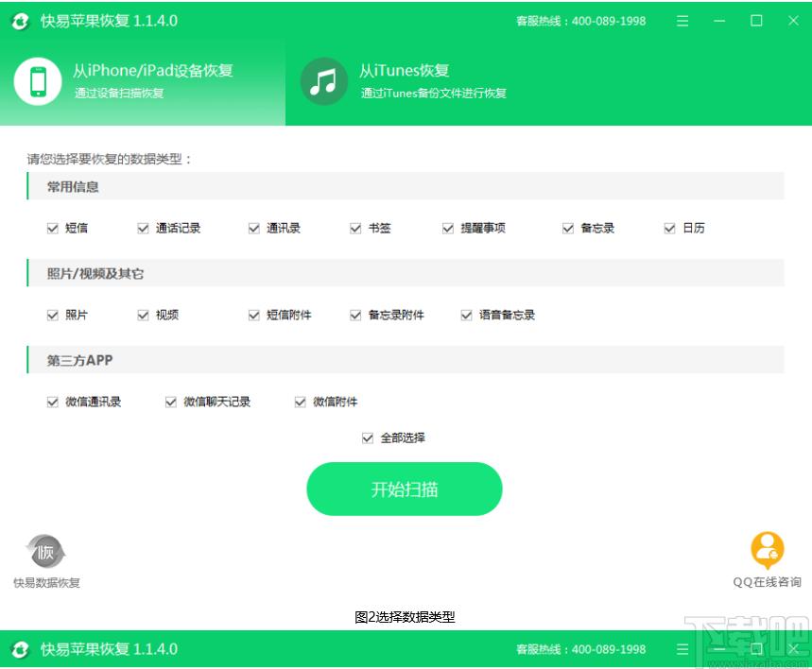Viewport: 812px width, 669px height.
Task: Toggle the 全部选择 checkbox
Action: pos(368,438)
